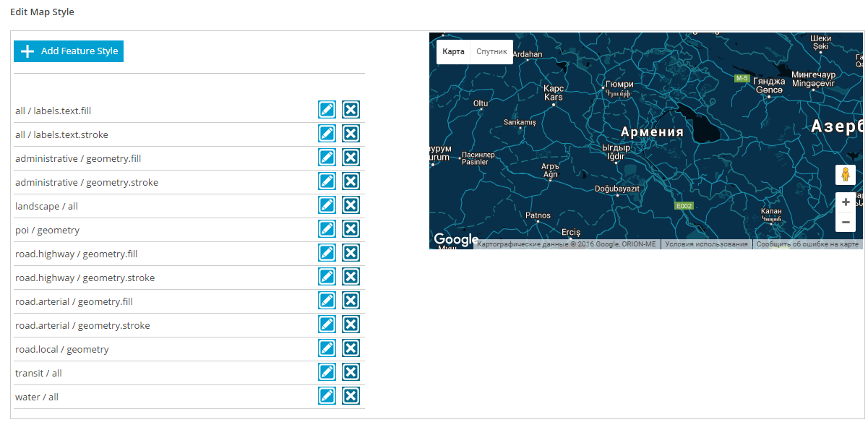Select the Карта map view tab

453,52
